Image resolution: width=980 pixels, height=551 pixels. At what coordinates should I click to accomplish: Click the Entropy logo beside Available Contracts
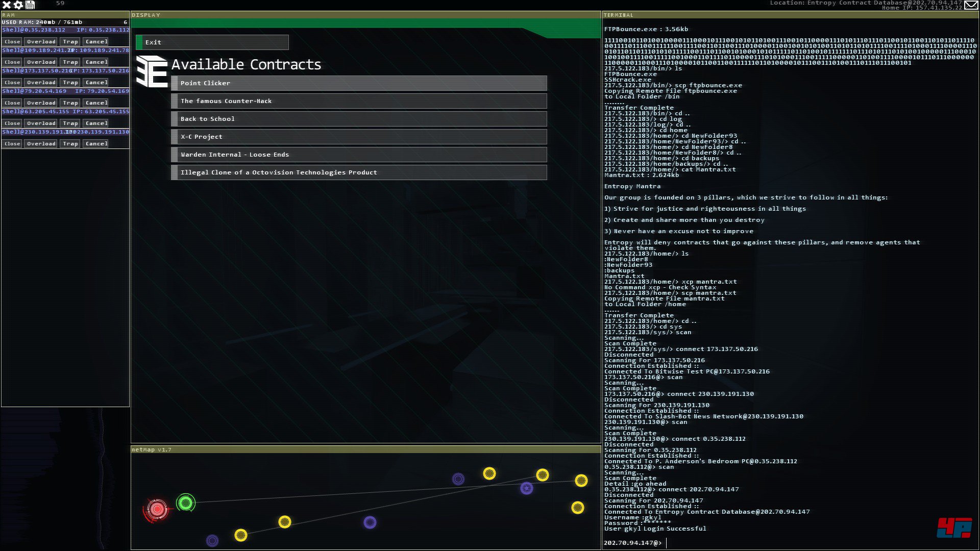pos(152,71)
